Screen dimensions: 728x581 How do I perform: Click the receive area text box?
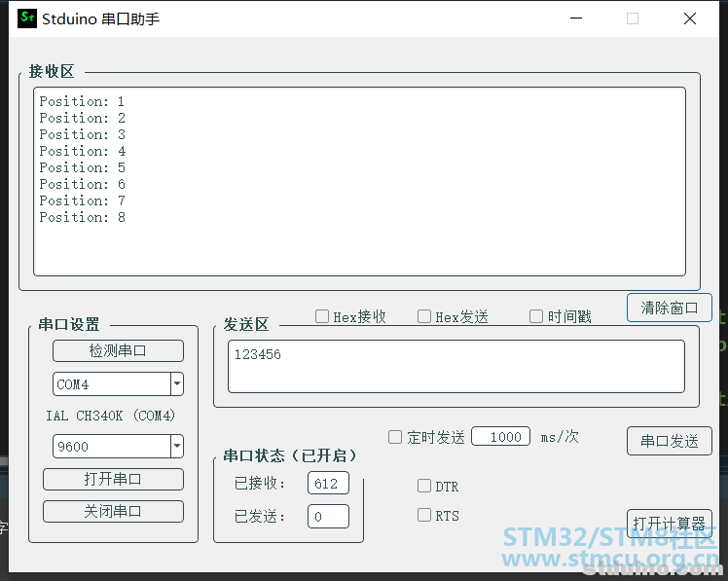pyautogui.click(x=359, y=182)
